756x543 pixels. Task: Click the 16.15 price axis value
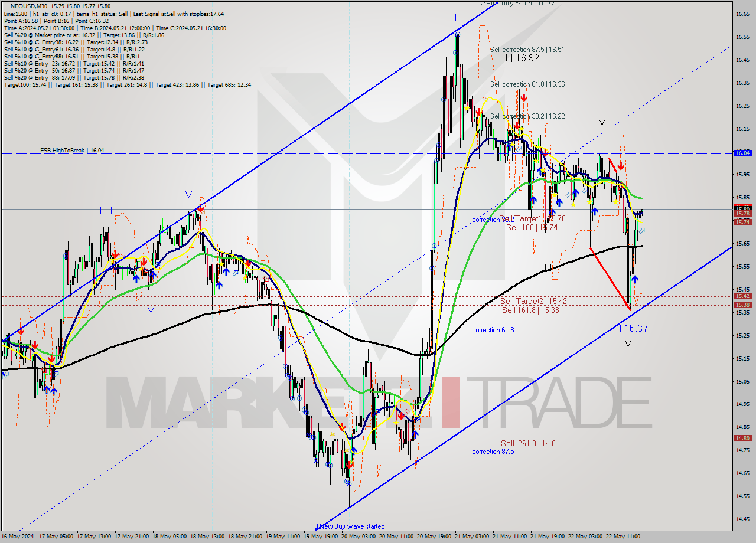coord(742,129)
